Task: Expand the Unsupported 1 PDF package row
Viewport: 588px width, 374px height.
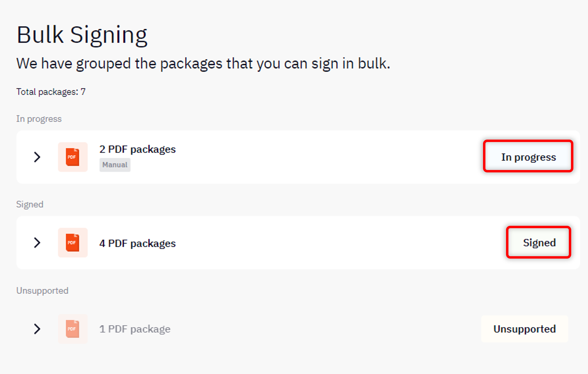Action: point(37,329)
